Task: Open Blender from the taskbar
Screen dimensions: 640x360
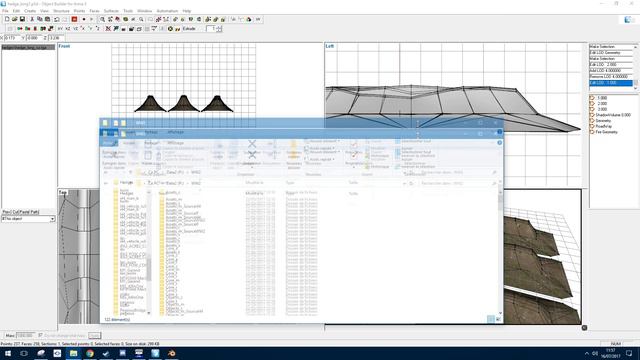Action: coord(171,353)
